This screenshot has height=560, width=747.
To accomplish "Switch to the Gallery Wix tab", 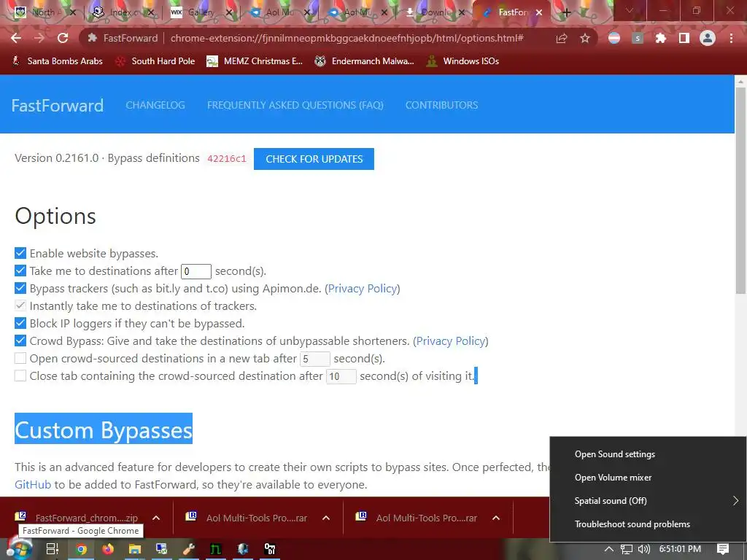I will (x=201, y=12).
